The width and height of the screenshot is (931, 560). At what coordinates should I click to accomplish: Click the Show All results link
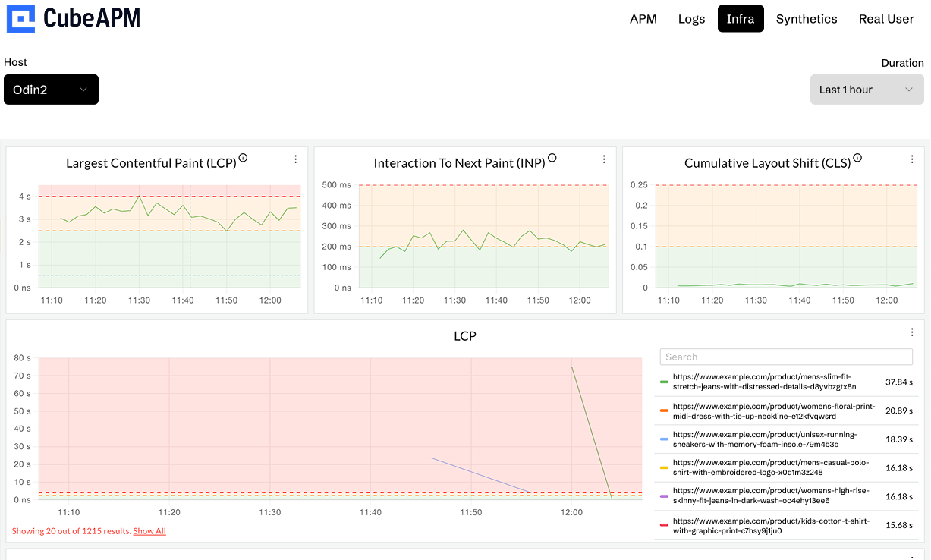[149, 531]
